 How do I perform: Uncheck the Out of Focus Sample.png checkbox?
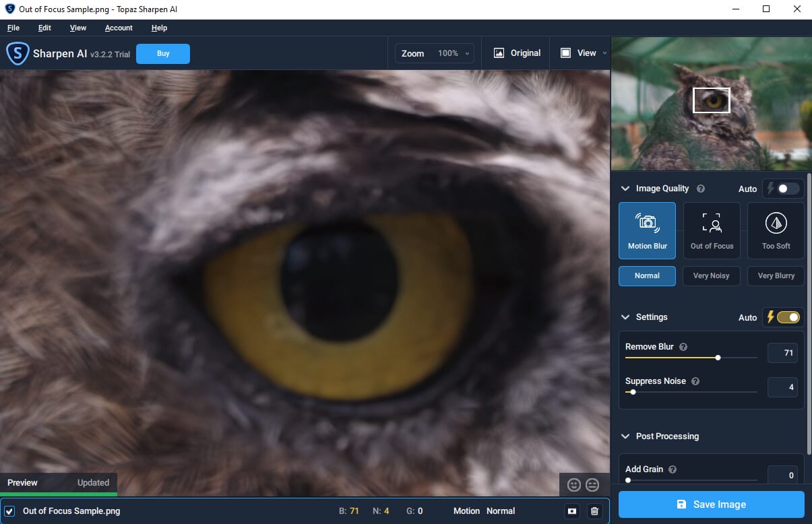(9, 511)
